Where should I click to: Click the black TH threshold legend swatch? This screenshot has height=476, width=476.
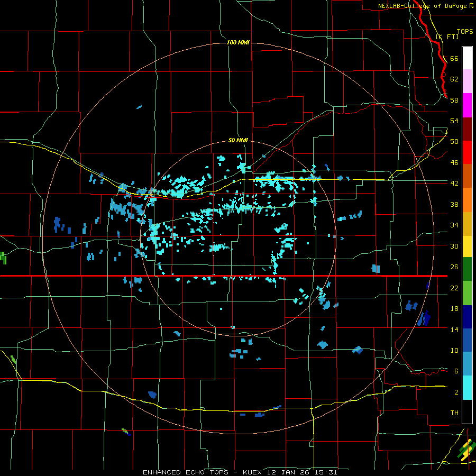[467, 411]
